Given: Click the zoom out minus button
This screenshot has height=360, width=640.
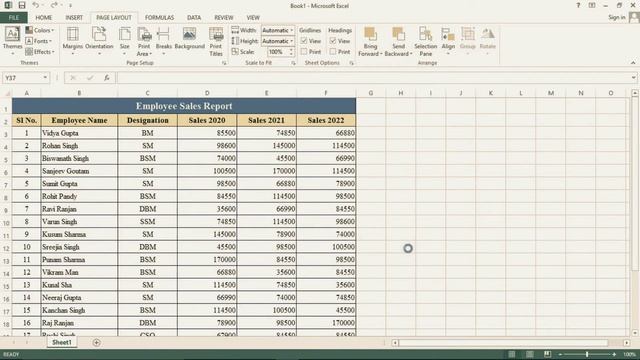Looking at the screenshot, I should (560, 354).
